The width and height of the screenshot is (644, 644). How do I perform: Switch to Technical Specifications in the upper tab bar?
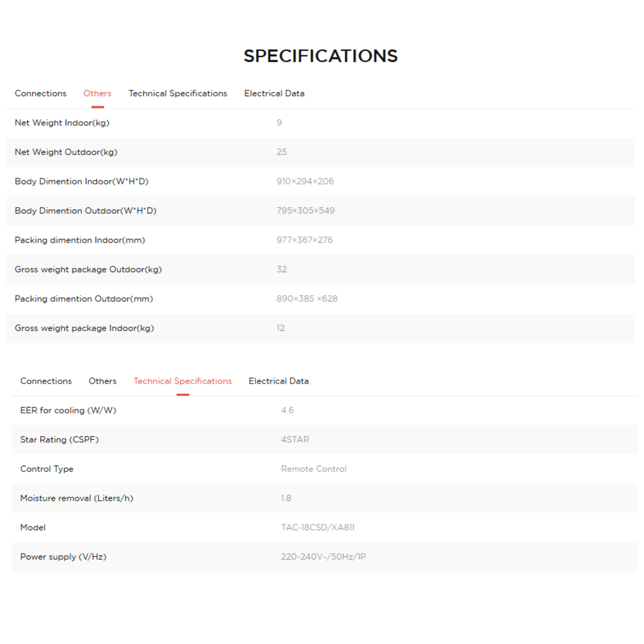[x=178, y=93]
